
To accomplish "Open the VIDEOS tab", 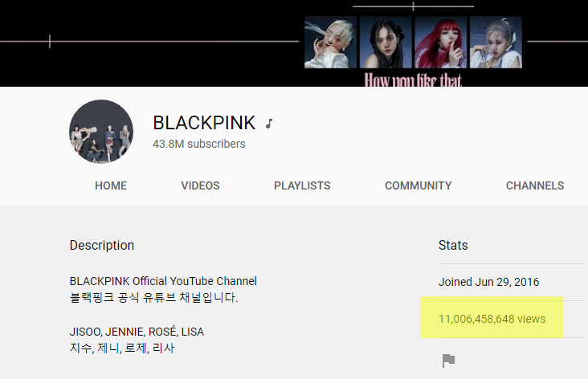I will coord(200,185).
